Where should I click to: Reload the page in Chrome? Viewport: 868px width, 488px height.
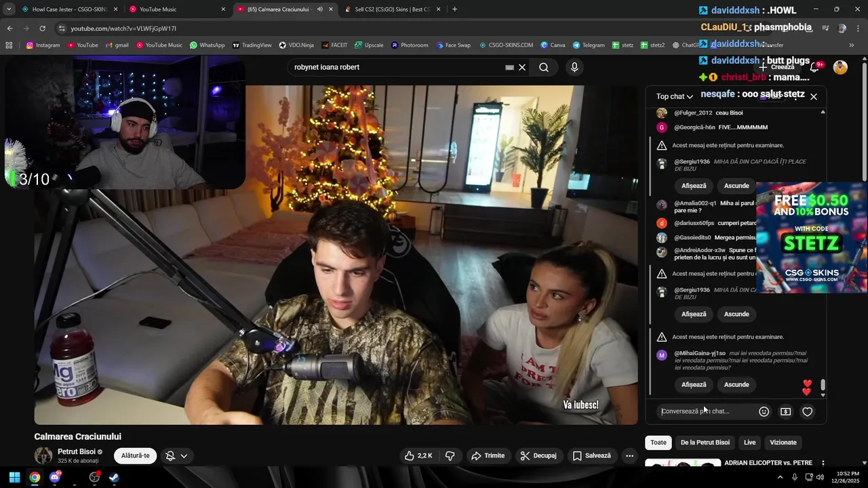point(43,28)
